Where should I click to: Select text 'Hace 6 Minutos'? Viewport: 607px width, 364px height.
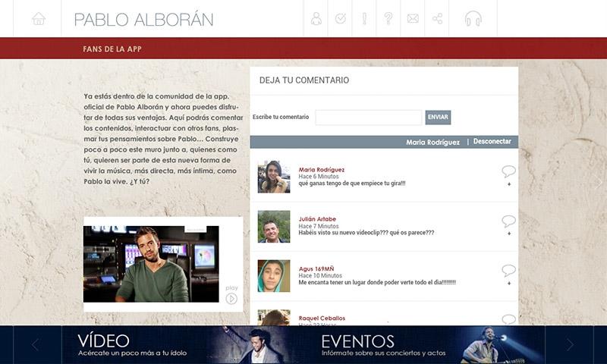tap(318, 177)
